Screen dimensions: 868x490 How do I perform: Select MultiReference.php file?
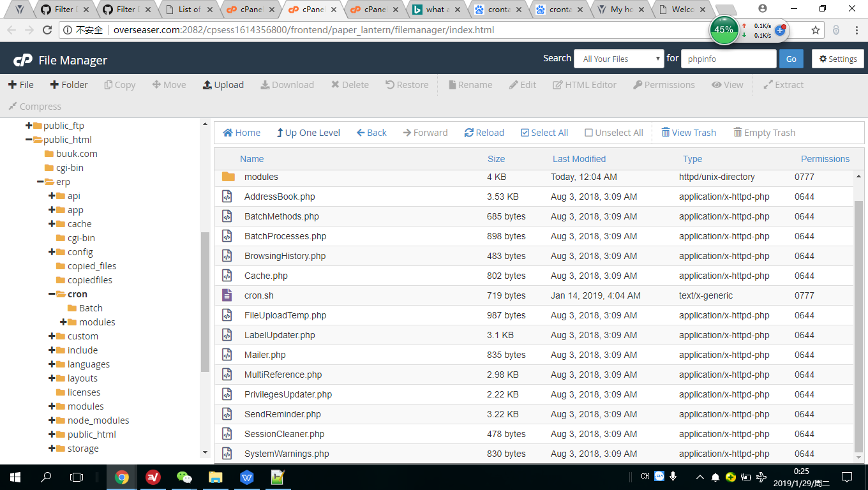tap(283, 375)
